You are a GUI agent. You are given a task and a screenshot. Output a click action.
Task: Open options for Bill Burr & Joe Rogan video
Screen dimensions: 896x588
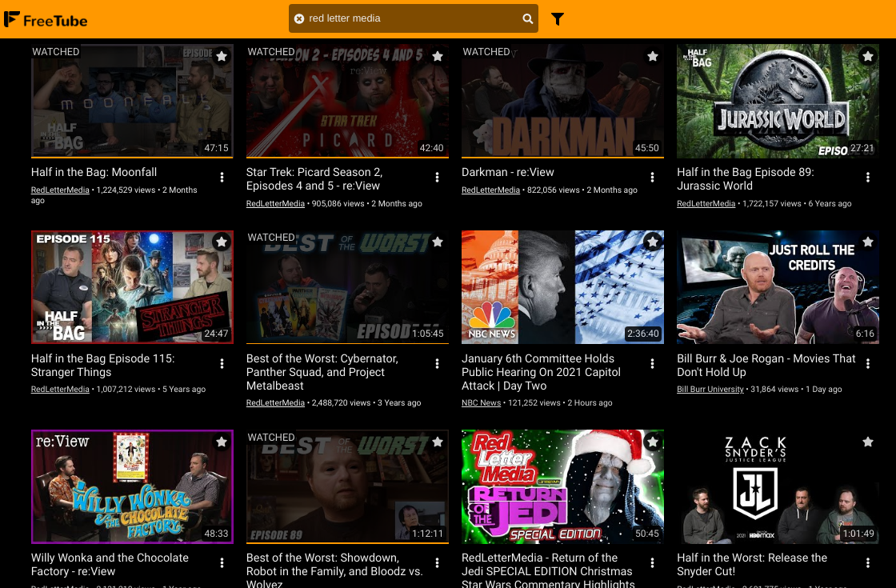point(867,363)
